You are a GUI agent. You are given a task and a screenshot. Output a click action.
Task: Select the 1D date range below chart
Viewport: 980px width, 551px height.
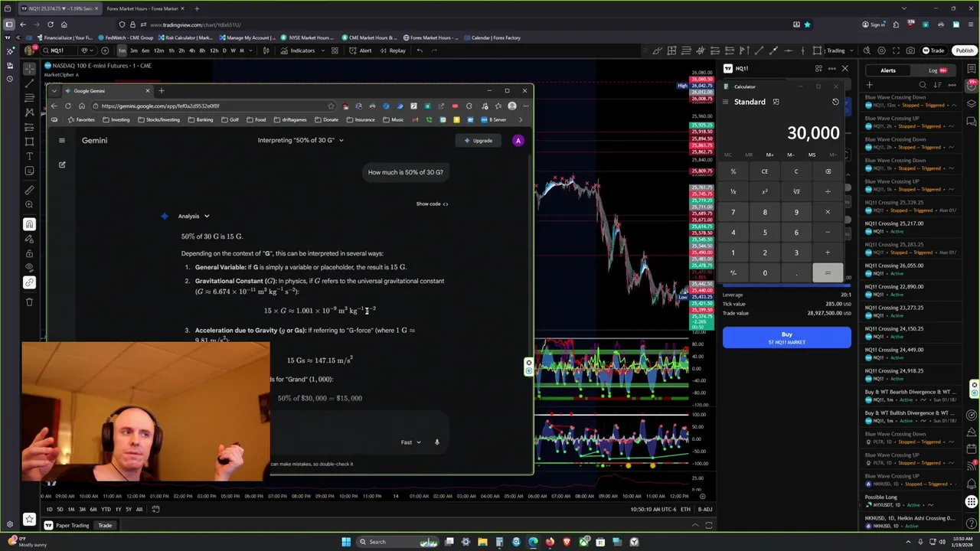(50, 509)
